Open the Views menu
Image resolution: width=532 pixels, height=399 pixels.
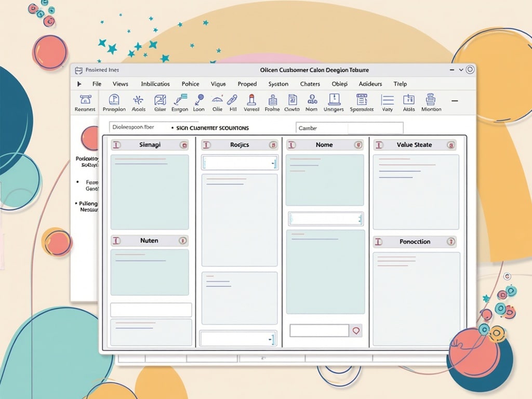point(120,84)
